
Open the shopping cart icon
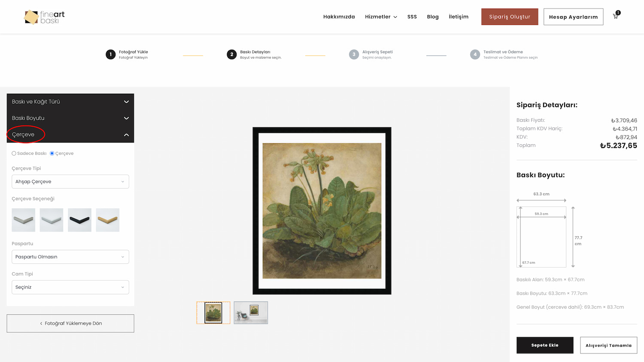pos(615,16)
